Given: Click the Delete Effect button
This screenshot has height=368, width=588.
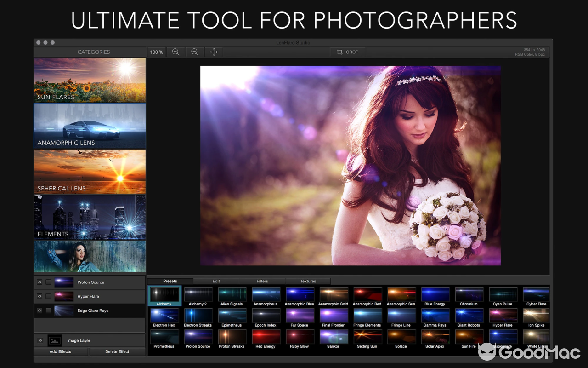Looking at the screenshot, I should (x=117, y=351).
